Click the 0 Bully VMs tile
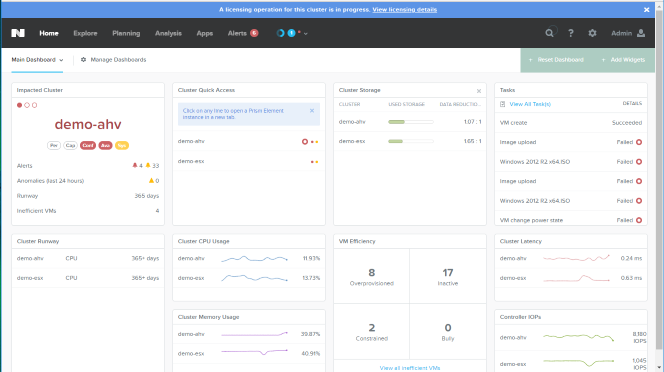The image size is (664, 372). 448,331
